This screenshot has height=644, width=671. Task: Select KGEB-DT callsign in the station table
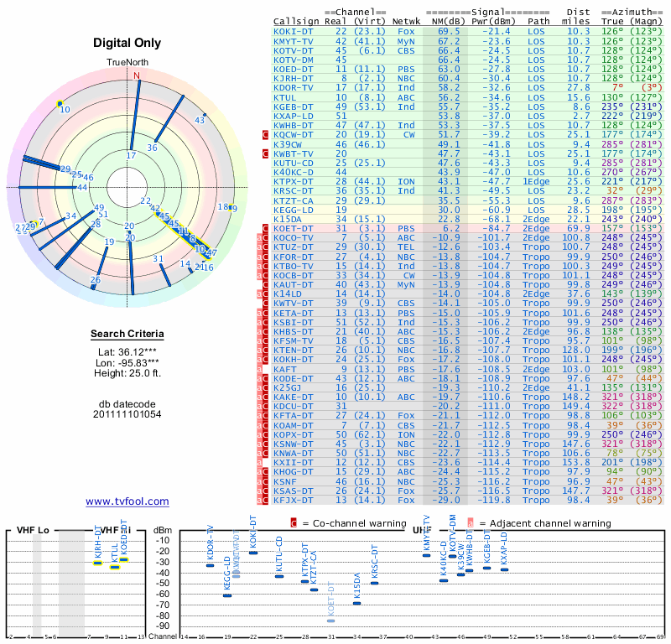coord(294,107)
